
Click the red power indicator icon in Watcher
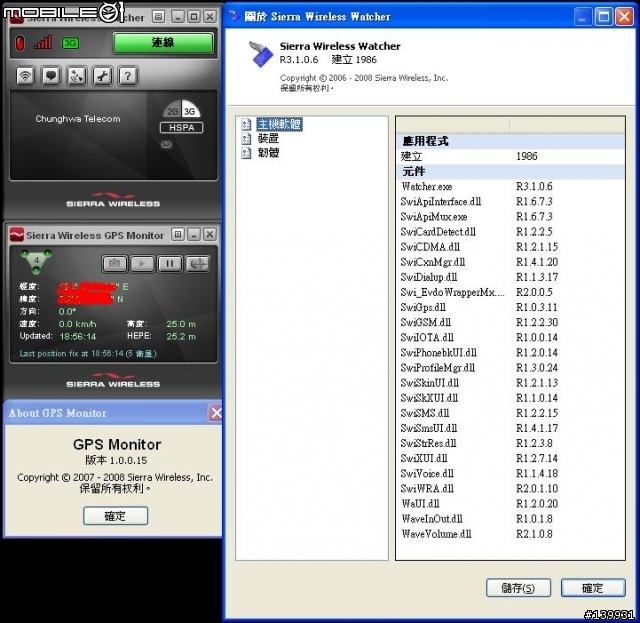pos(20,43)
